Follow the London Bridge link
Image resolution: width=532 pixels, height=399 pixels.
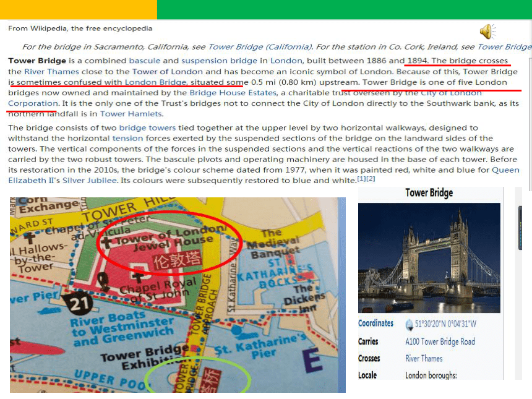pos(156,82)
